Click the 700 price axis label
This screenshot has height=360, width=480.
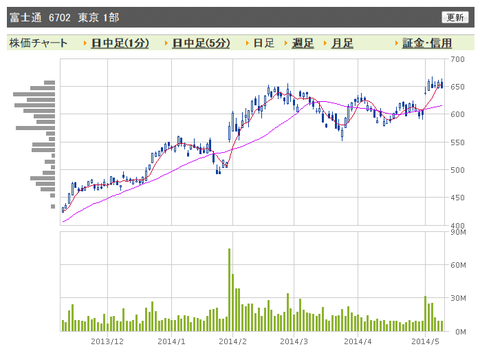[x=457, y=59]
